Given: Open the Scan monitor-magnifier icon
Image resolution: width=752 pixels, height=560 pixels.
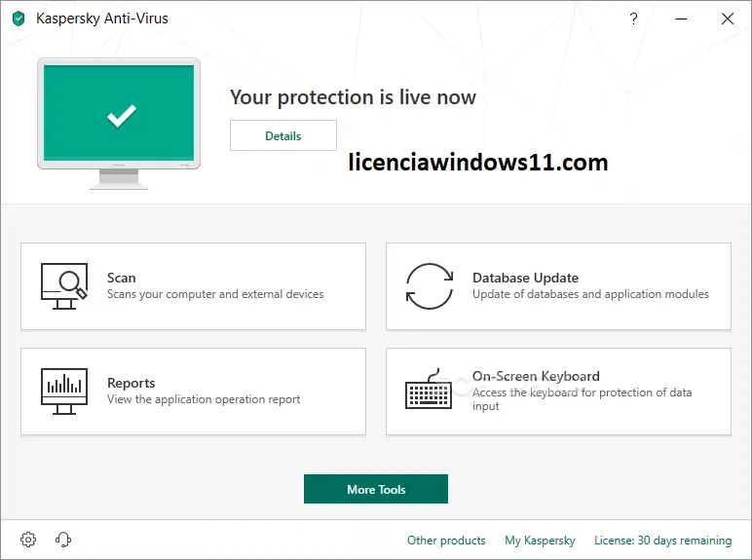Looking at the screenshot, I should [x=64, y=286].
